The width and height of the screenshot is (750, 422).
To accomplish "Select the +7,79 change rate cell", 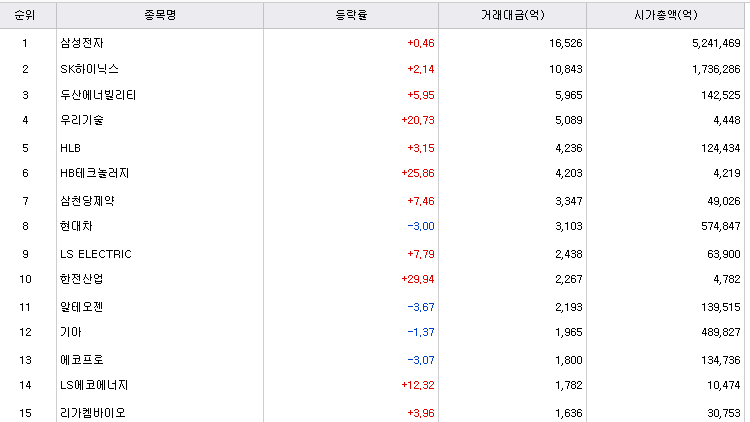I will coord(421,254).
